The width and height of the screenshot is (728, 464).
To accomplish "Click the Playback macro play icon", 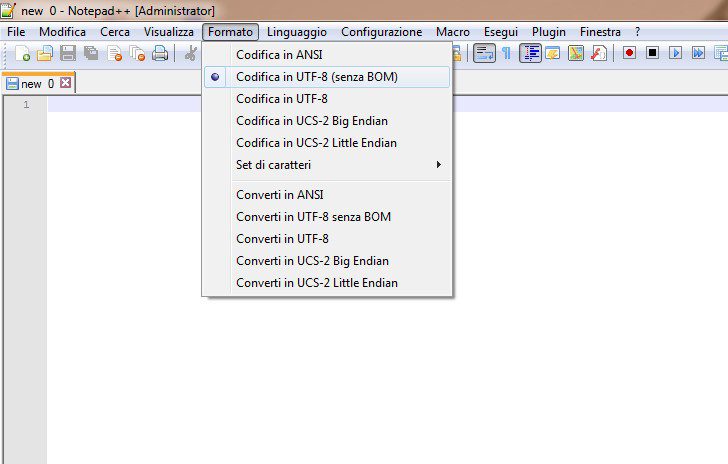I will (676, 53).
